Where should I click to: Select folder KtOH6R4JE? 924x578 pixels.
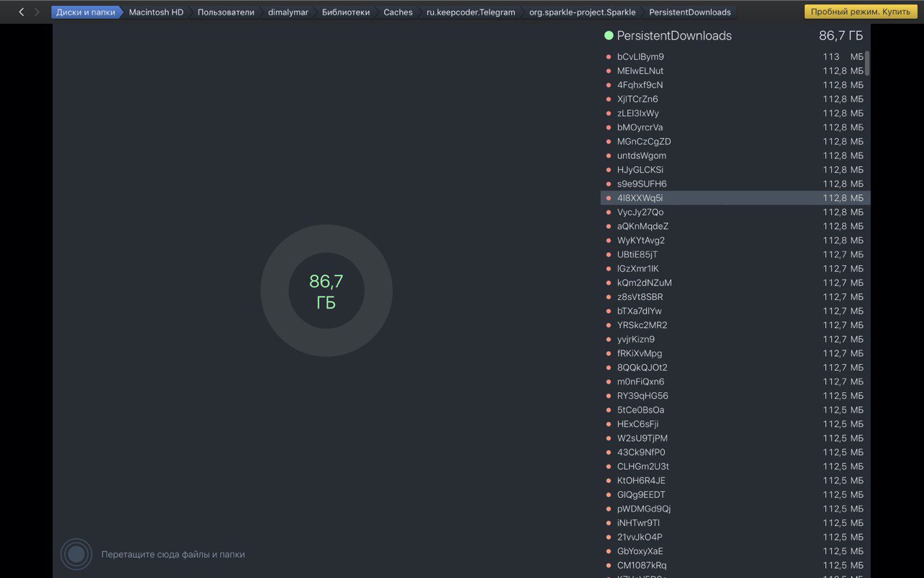[x=736, y=480]
